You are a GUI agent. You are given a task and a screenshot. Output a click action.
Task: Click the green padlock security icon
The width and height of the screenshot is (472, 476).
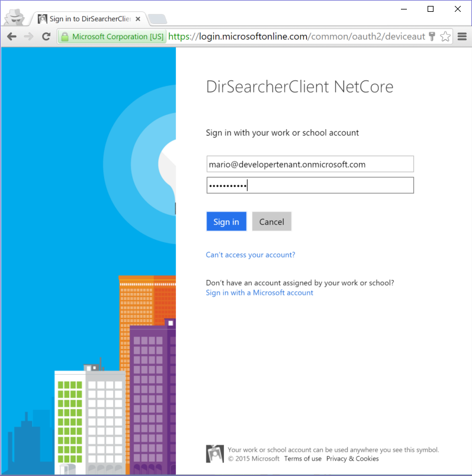pos(65,37)
